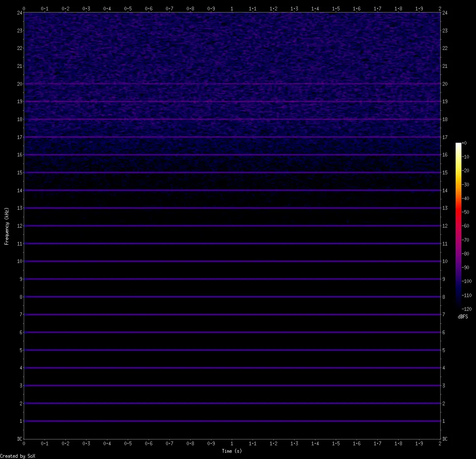The image size is (476, 459).
Task: Click the 1 kHz tone line
Action: [x=232, y=421]
